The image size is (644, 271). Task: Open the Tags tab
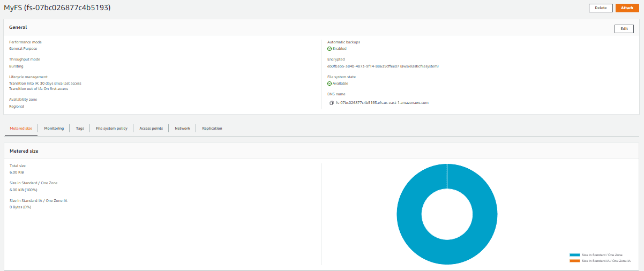pyautogui.click(x=80, y=129)
